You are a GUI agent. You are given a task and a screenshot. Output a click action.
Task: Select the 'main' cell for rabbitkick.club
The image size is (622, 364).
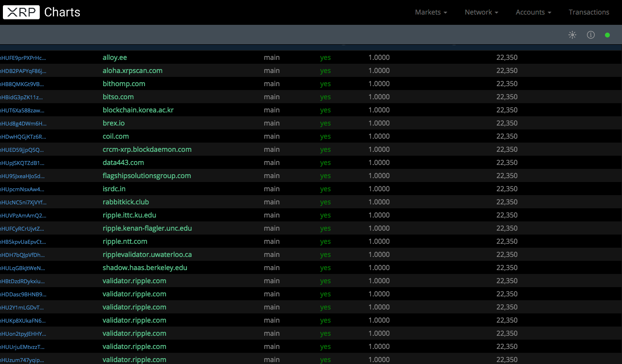click(272, 202)
